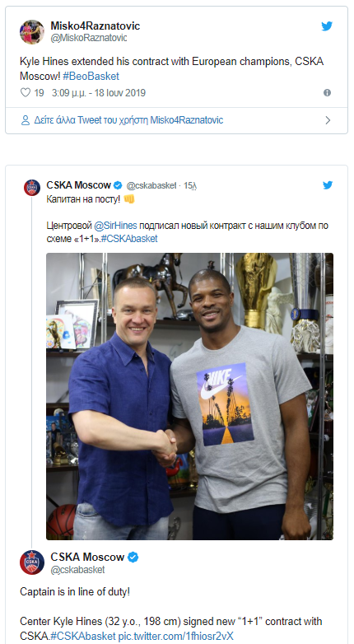The image size is (354, 644).
Task: Click the person icon beside Δείτε άλλα Tweet
Action: coord(26,120)
